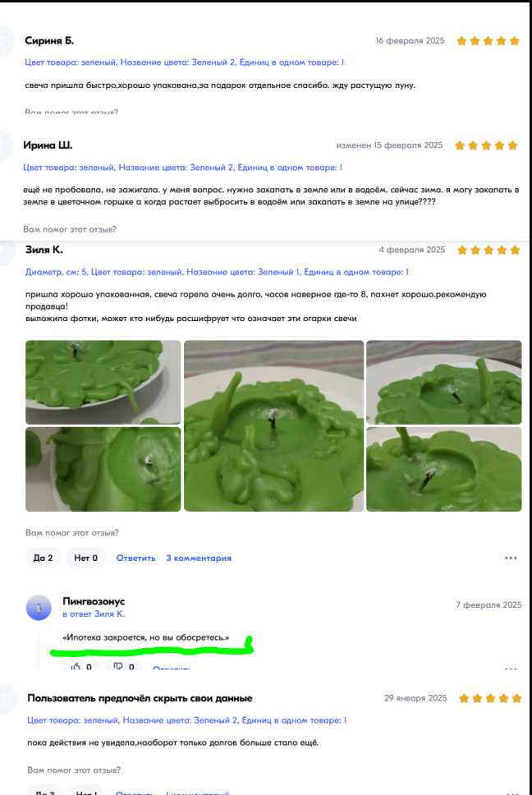Open large center green candle photo
The height and width of the screenshot is (795, 532).
pos(273,426)
